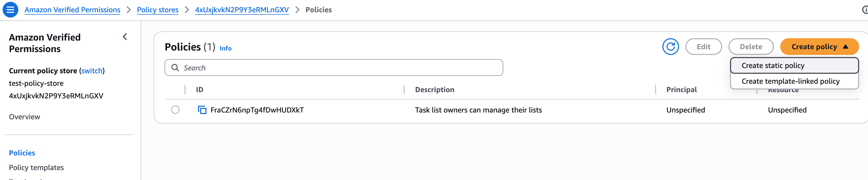868x180 pixels.
Task: Copy the policy ID FraCZrN6npTg4fDwHUDXkT
Action: click(x=202, y=110)
